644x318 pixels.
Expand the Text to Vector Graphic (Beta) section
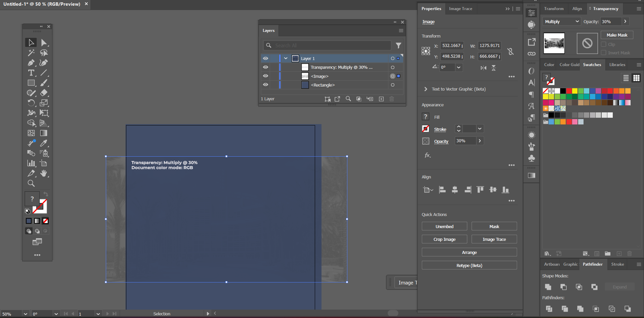[x=425, y=89]
